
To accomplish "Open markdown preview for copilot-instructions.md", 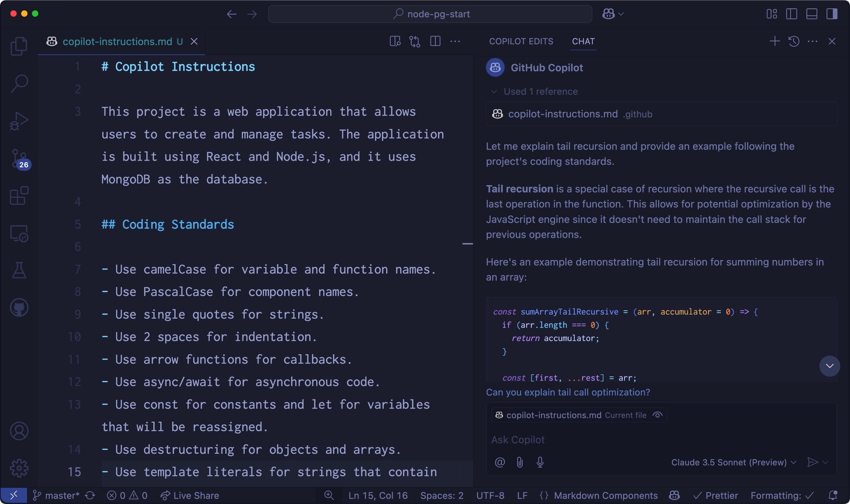I will pyautogui.click(x=395, y=41).
